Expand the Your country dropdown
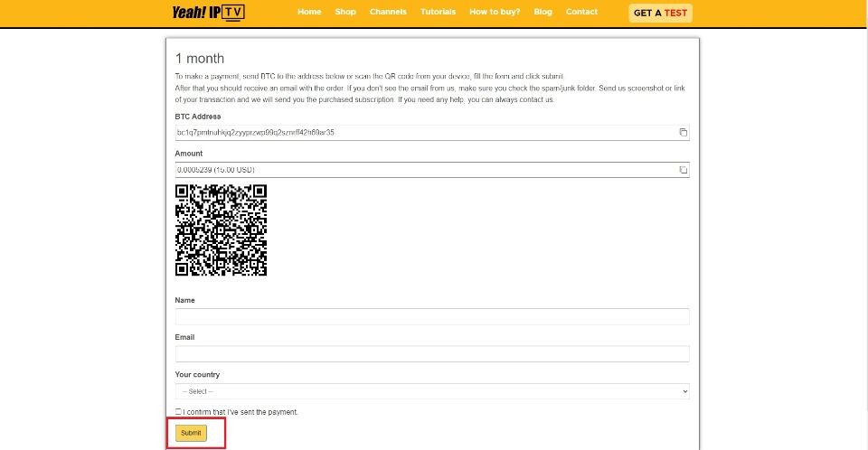Image resolution: width=868 pixels, height=450 pixels. pyautogui.click(x=432, y=391)
